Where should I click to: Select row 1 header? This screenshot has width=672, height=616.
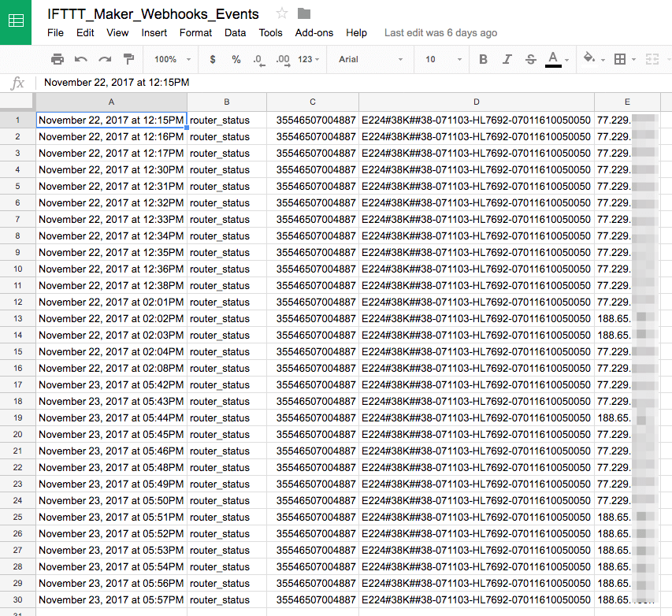[x=17, y=120]
